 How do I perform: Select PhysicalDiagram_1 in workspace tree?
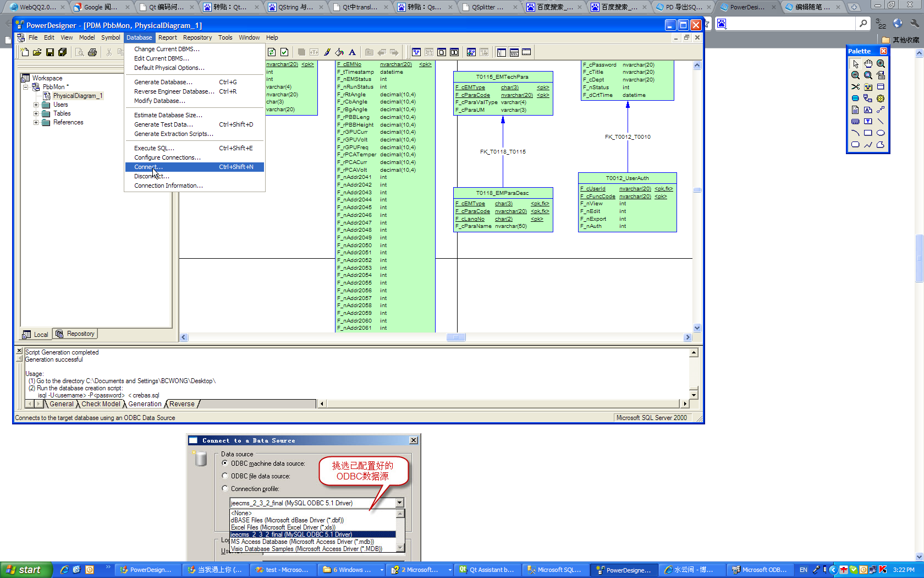click(78, 96)
